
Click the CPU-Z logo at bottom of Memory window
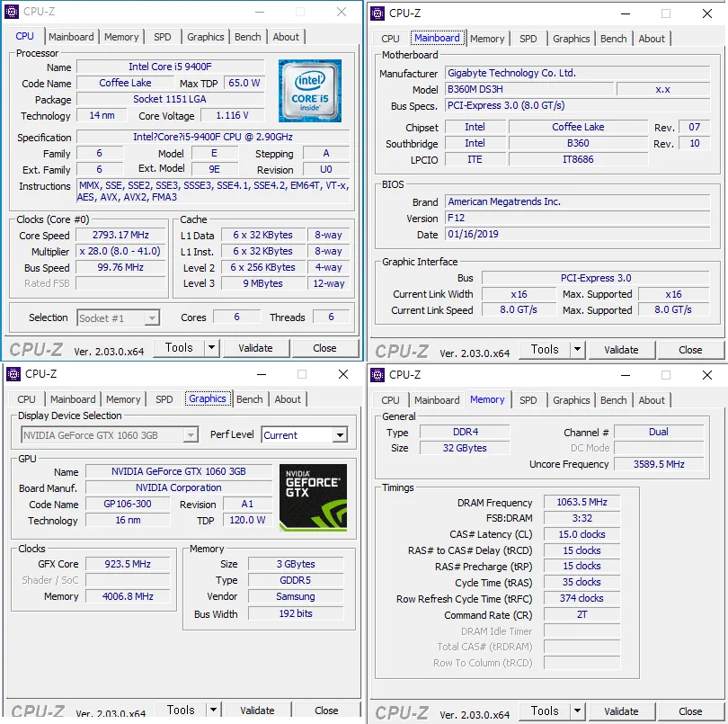click(x=402, y=711)
